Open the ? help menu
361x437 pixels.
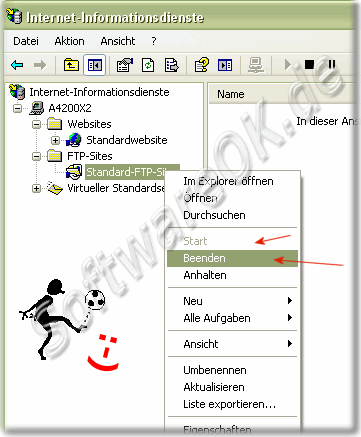(153, 41)
